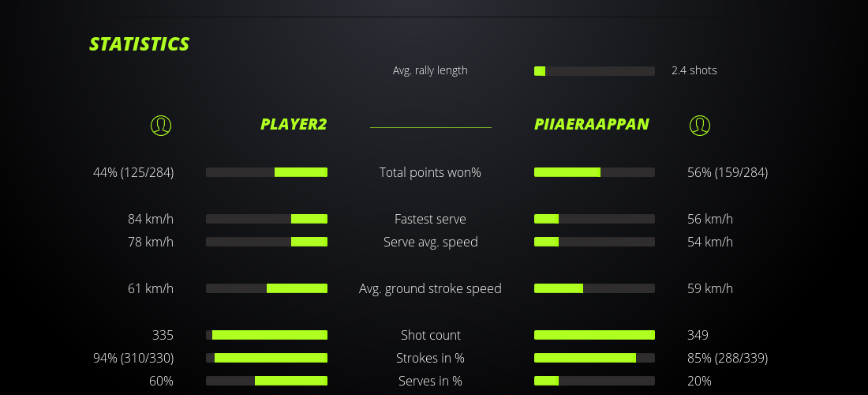This screenshot has width=868, height=395.
Task: Click Player2's Total points won bar
Action: tap(267, 172)
